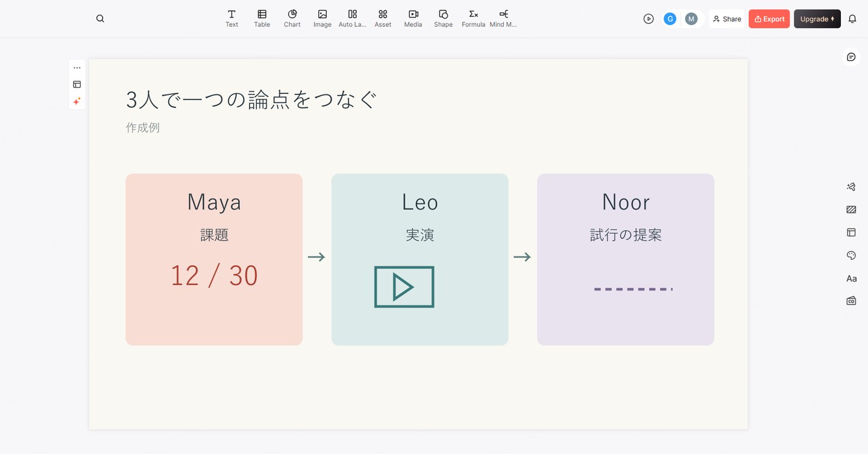Open the animation icon in right sidebar
Screen dimensions: 868x454
851,187
